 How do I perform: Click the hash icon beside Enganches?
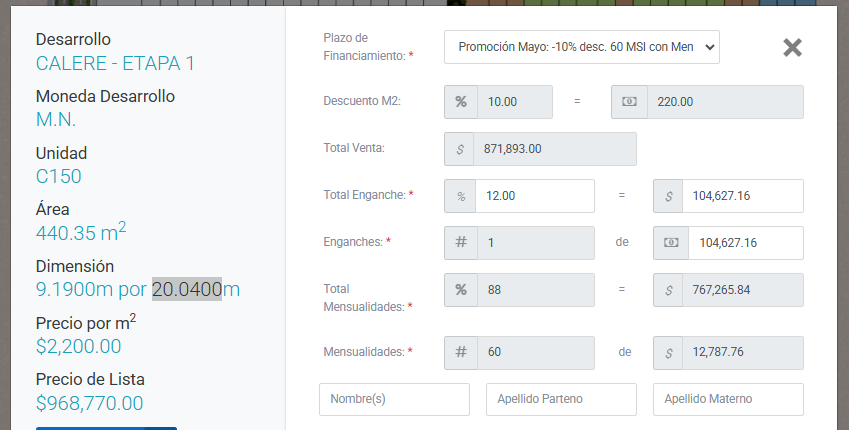pyautogui.click(x=461, y=243)
